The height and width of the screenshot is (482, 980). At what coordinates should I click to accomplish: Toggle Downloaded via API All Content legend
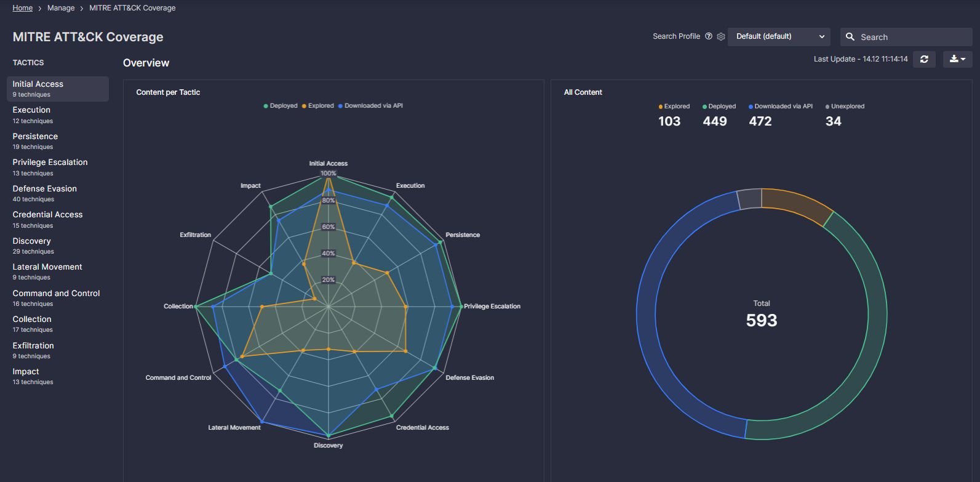click(x=781, y=106)
